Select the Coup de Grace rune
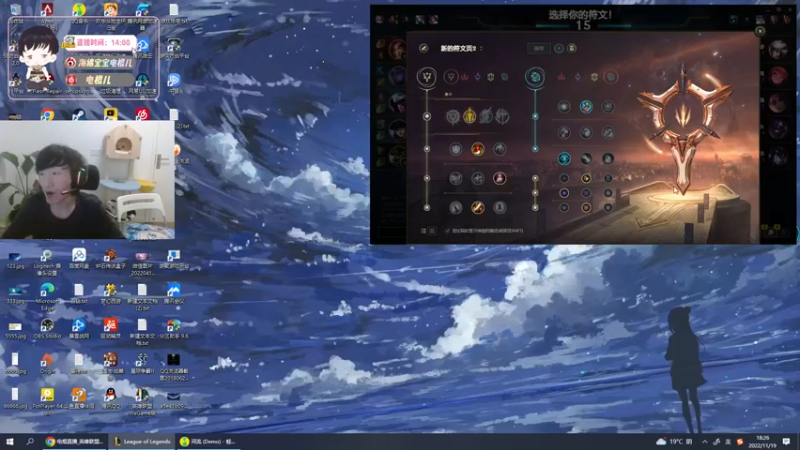 (456, 207)
